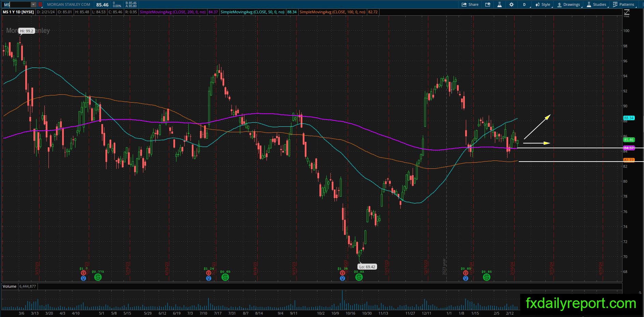This screenshot has width=644, height=317.
Task: Click the MORGAN STANLEY COM company name
Action: pos(69,4)
